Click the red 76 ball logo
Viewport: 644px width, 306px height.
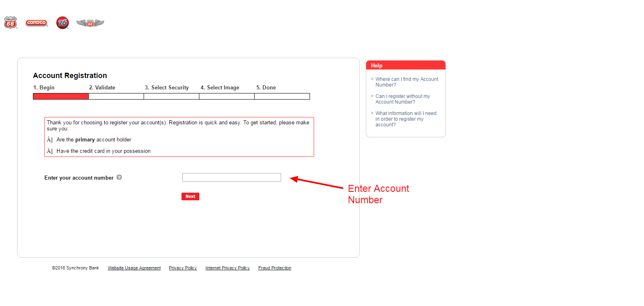(63, 23)
